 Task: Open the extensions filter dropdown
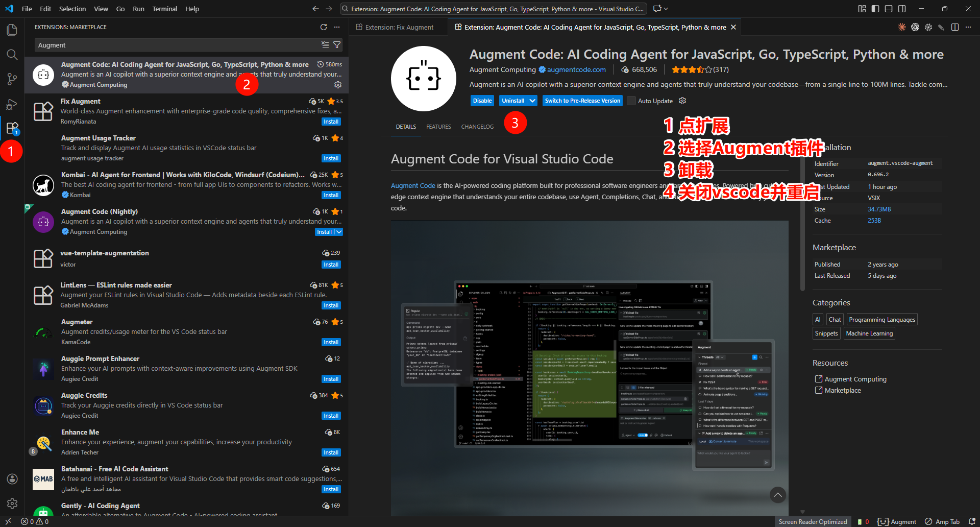tap(337, 45)
